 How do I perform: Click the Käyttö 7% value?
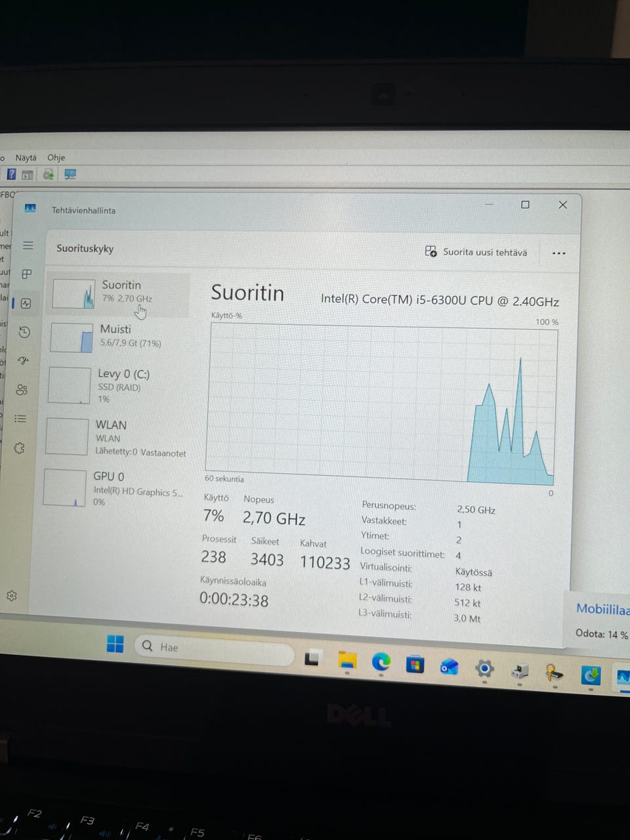point(213,516)
